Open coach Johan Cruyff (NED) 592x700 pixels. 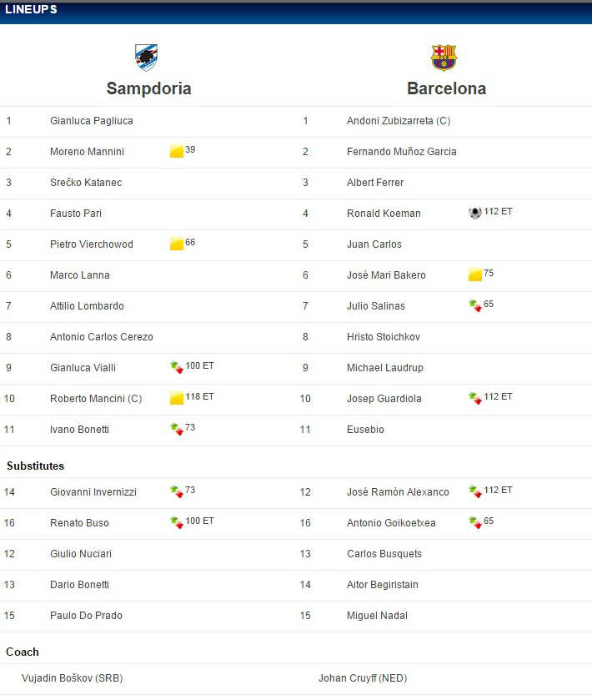(363, 678)
